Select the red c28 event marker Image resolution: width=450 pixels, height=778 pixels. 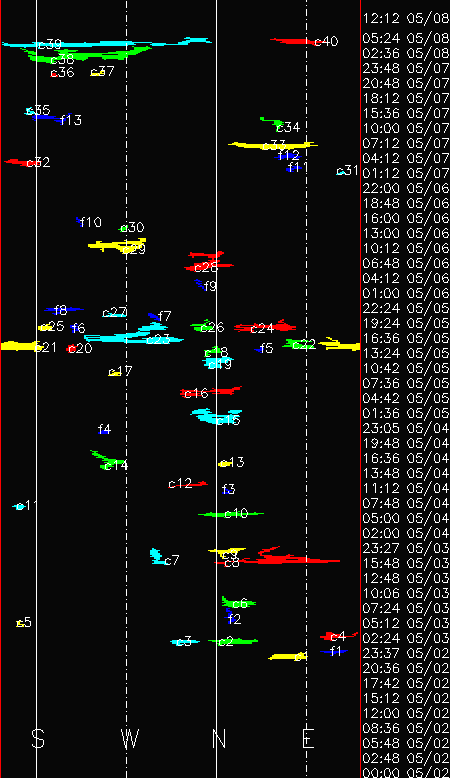(x=209, y=261)
